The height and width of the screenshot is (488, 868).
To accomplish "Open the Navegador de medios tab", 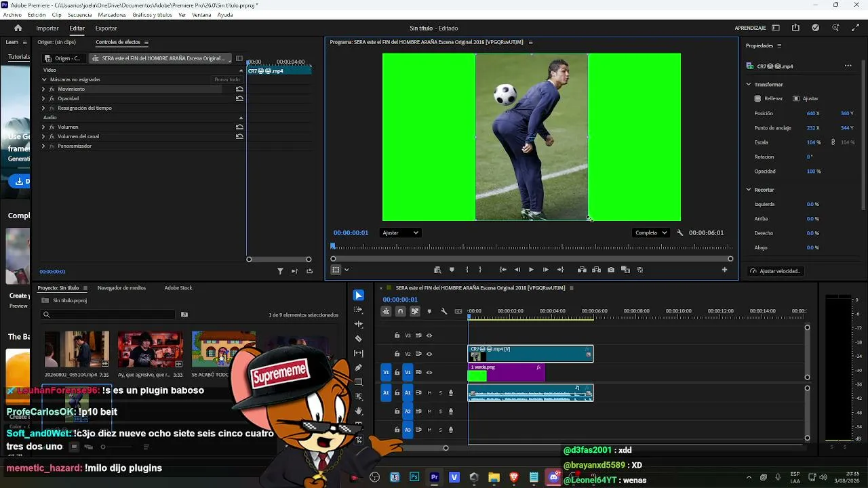I will [121, 287].
